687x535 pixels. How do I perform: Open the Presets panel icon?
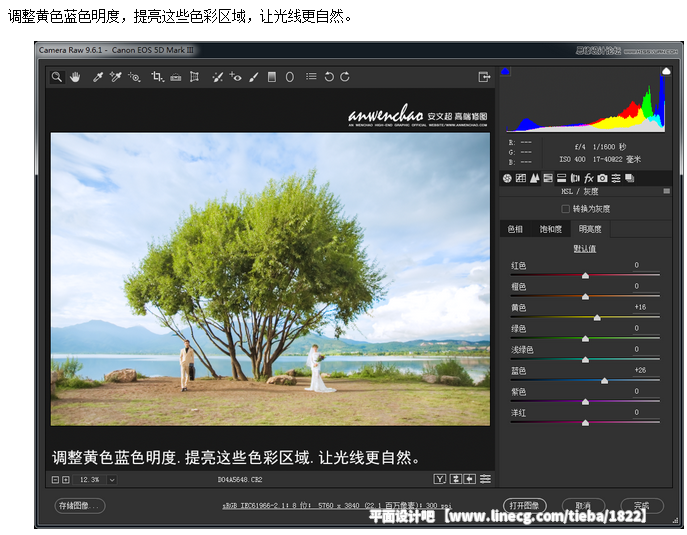pos(616,178)
